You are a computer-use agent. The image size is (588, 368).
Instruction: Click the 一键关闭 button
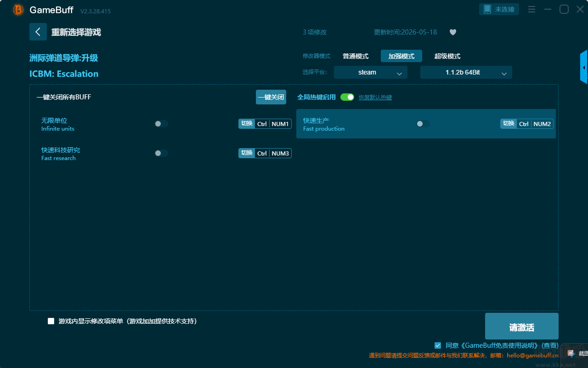click(271, 97)
